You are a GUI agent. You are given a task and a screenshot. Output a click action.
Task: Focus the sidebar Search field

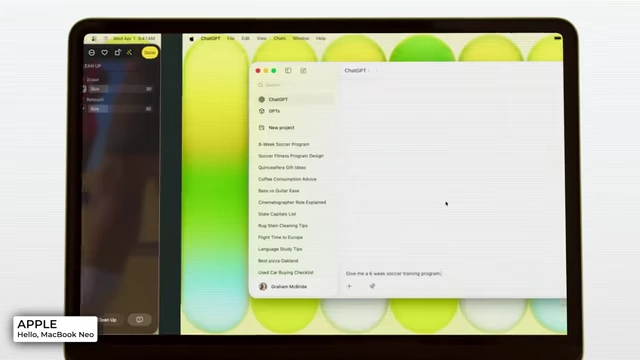coord(295,85)
